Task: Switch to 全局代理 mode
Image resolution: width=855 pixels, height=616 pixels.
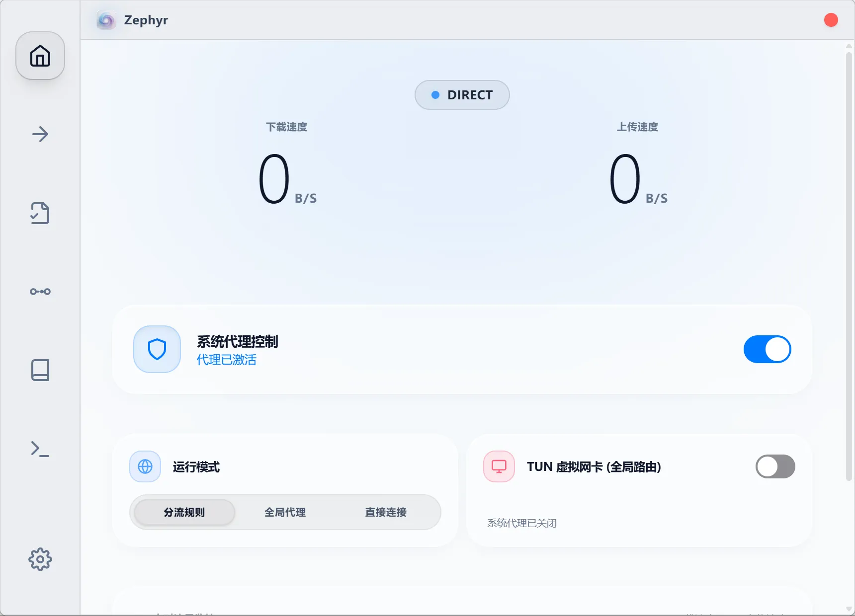Action: coord(285,512)
